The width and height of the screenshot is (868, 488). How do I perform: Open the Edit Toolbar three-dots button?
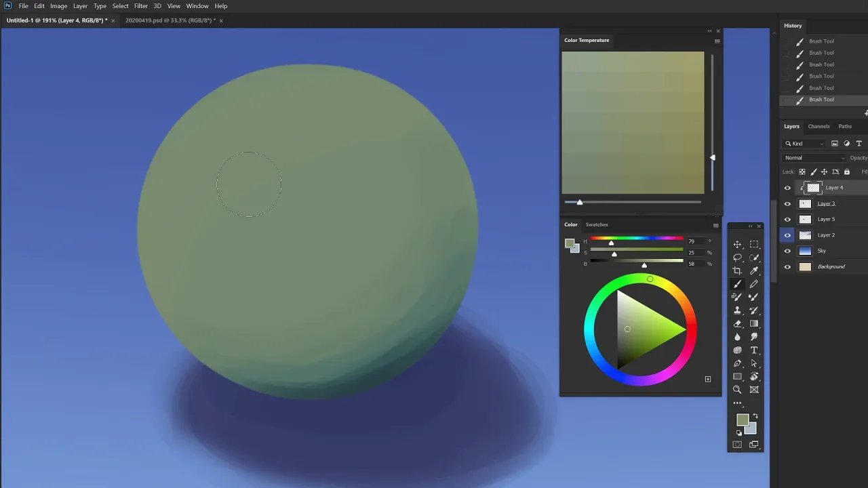[737, 403]
